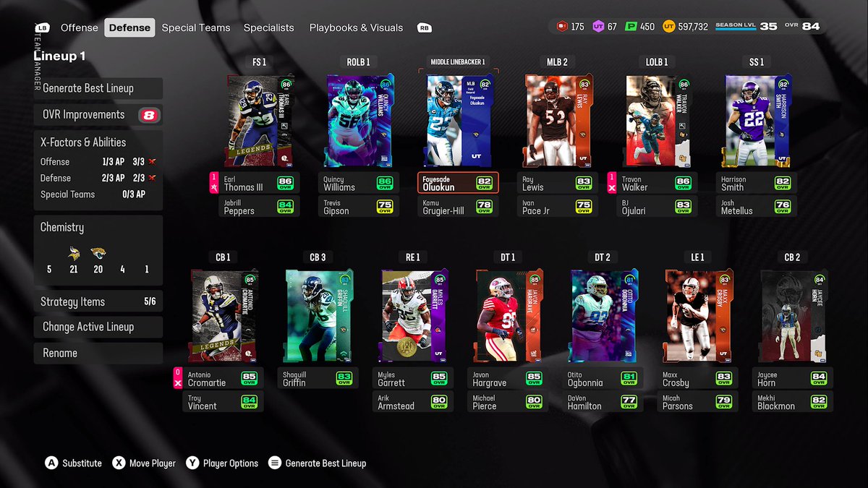868x488 pixels.
Task: Click the UT coins balance icon
Action: pos(668,27)
